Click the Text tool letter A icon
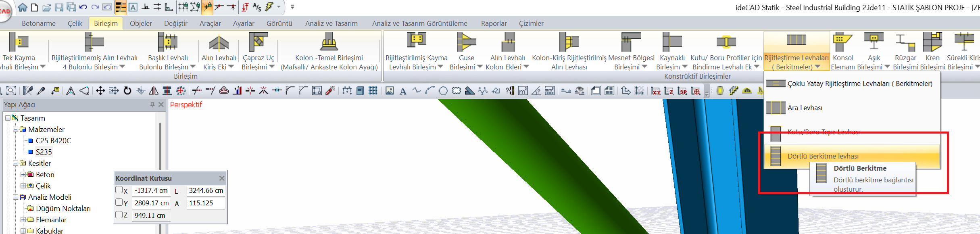This screenshot has height=234, width=980. pos(403,91)
